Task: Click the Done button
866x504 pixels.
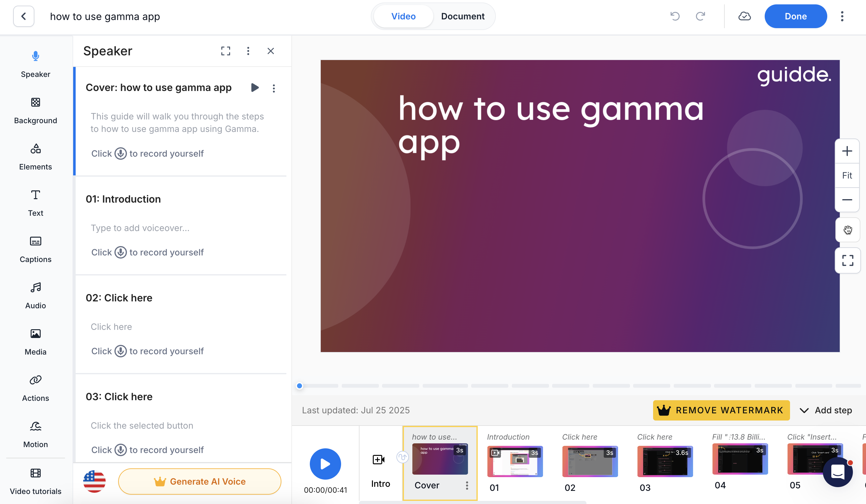Action: (795, 16)
